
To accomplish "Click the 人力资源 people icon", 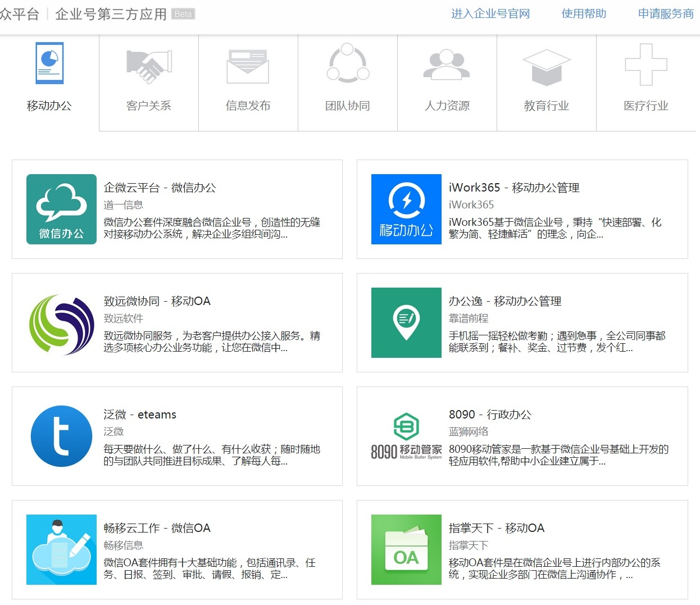I will click(x=447, y=65).
